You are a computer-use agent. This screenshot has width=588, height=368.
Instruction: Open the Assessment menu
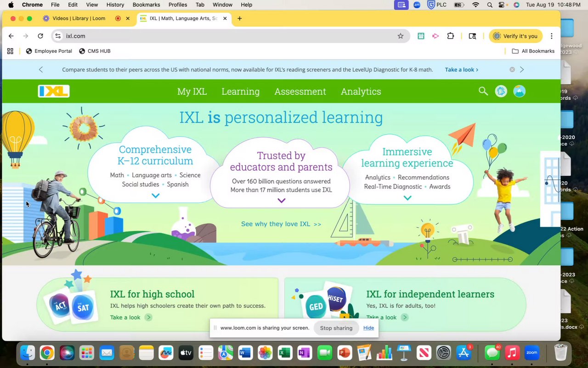300,92
